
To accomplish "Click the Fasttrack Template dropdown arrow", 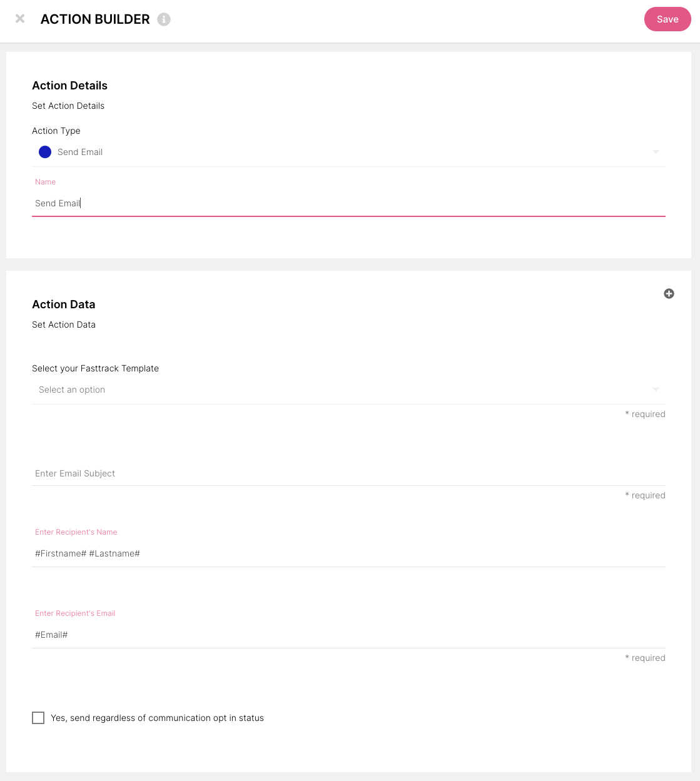I will 656,390.
